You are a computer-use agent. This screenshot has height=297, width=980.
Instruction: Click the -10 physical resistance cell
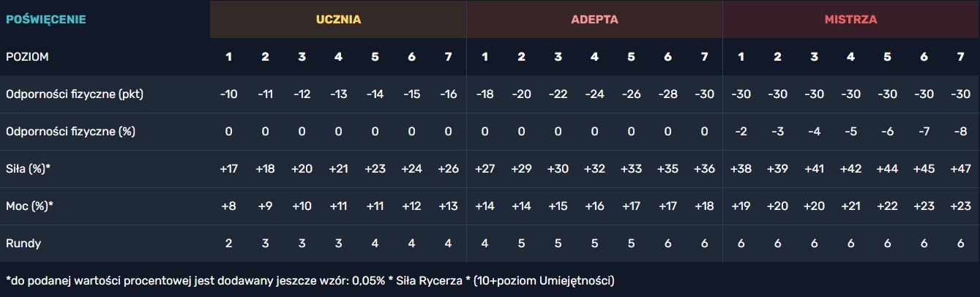(228, 94)
